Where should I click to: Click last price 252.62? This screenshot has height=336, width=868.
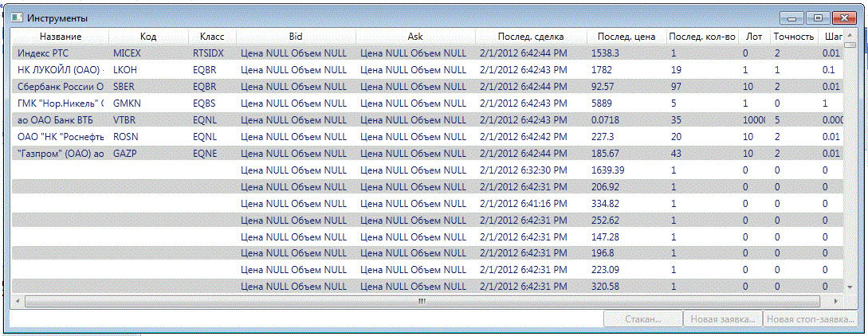[x=605, y=220]
